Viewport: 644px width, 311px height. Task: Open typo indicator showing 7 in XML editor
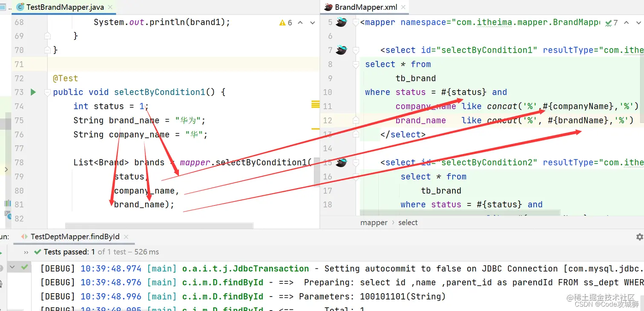[x=612, y=23]
